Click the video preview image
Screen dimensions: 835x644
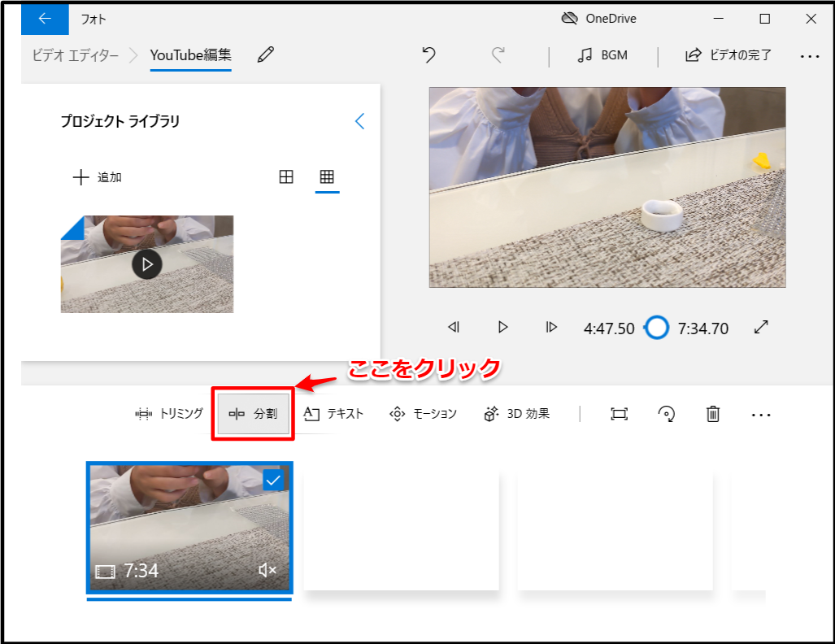click(x=607, y=188)
